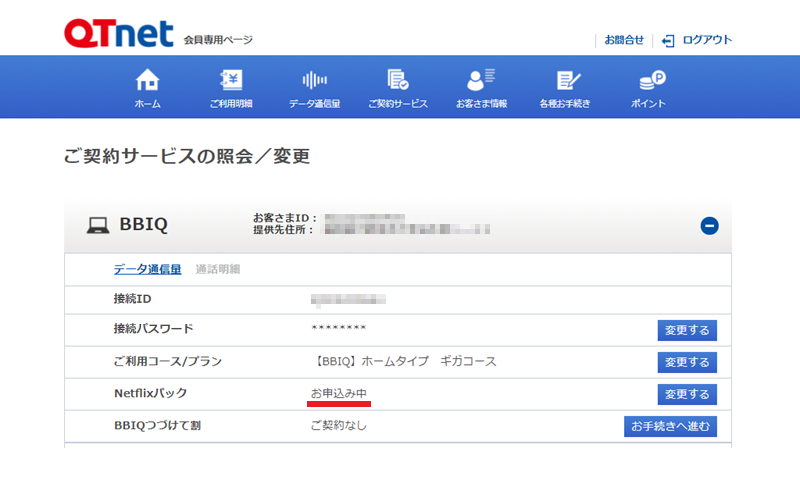Click the お客さまID label
Screen dimensions: 800x478
click(285, 218)
